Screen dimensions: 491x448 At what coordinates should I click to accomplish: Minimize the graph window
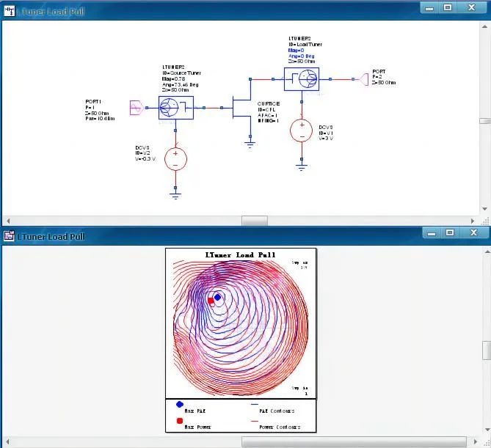coord(432,232)
